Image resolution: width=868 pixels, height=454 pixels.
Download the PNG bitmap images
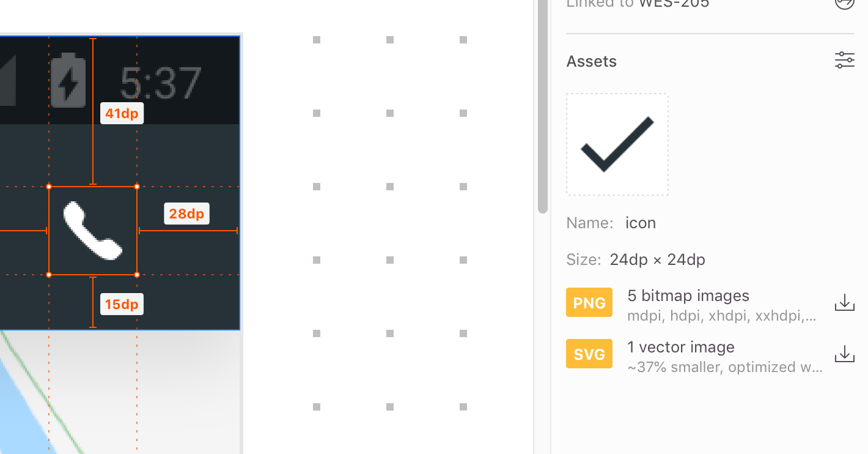tap(844, 302)
